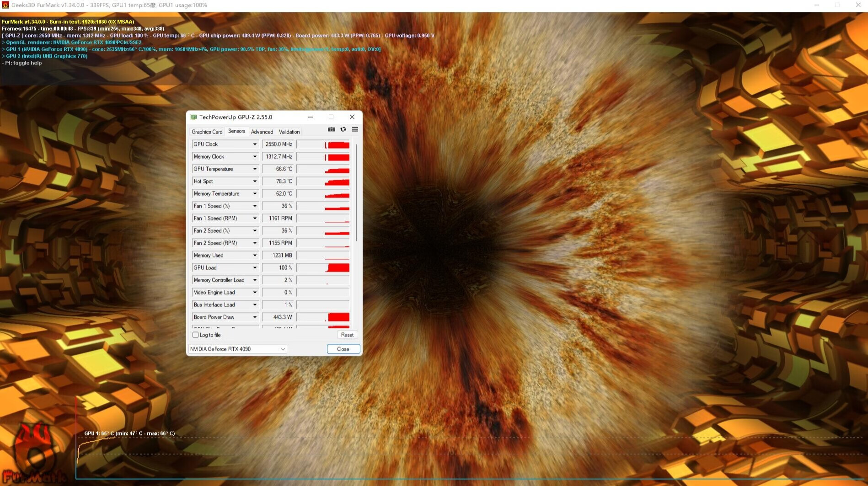Open the Memory Temperature sensor dropdown

(x=255, y=194)
